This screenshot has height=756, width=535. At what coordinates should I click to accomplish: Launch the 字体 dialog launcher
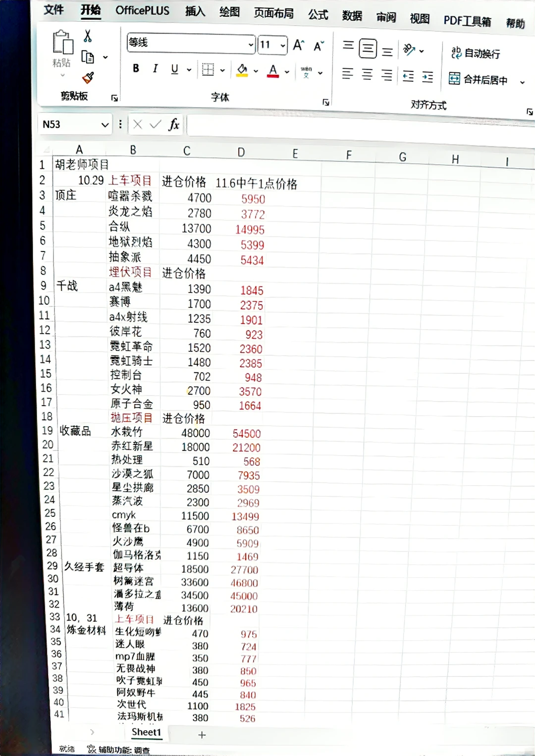click(x=326, y=102)
